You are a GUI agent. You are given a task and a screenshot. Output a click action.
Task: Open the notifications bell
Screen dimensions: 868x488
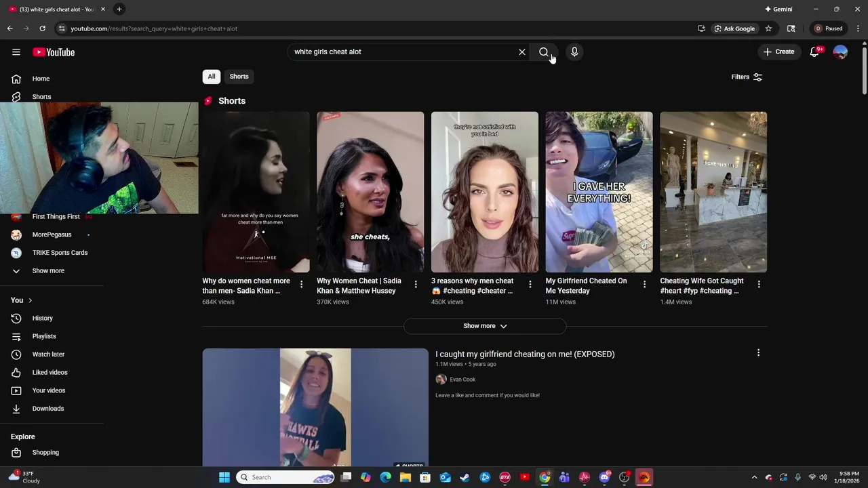[815, 52]
